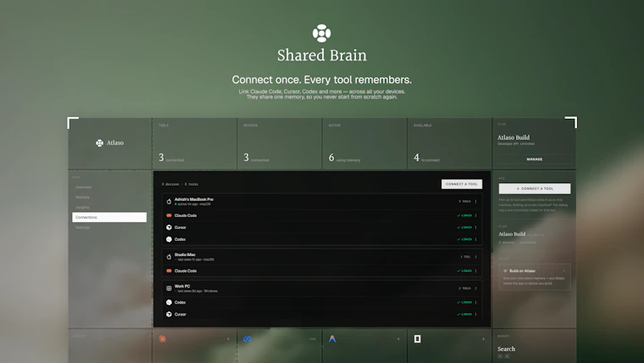Open more options for MacBook Codex row
The height and width of the screenshot is (363, 644).
(x=476, y=239)
